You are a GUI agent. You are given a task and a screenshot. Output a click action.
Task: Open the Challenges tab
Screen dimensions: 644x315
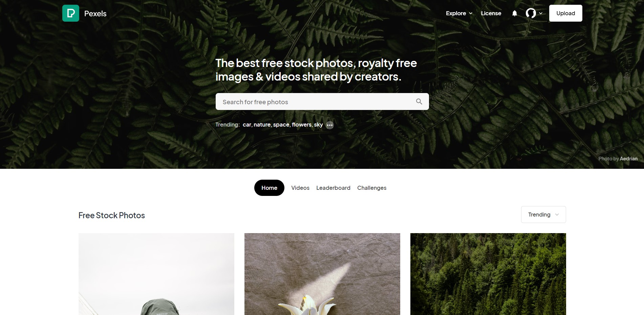tap(372, 188)
